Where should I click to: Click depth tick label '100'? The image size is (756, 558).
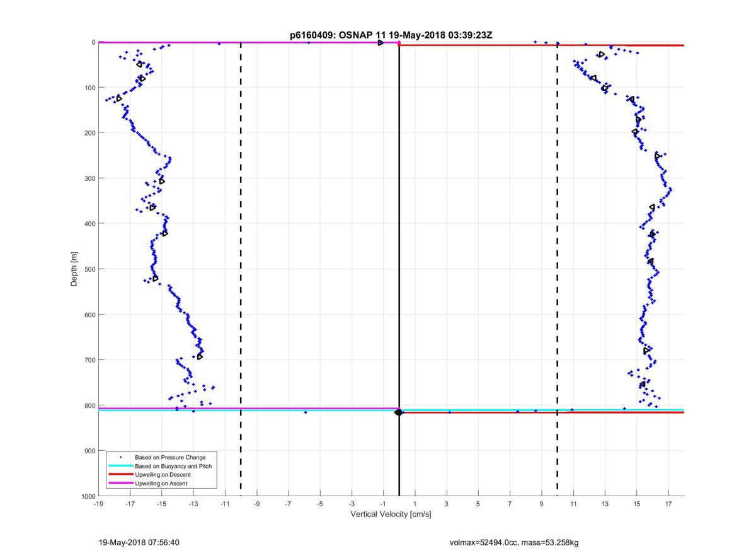coord(89,88)
